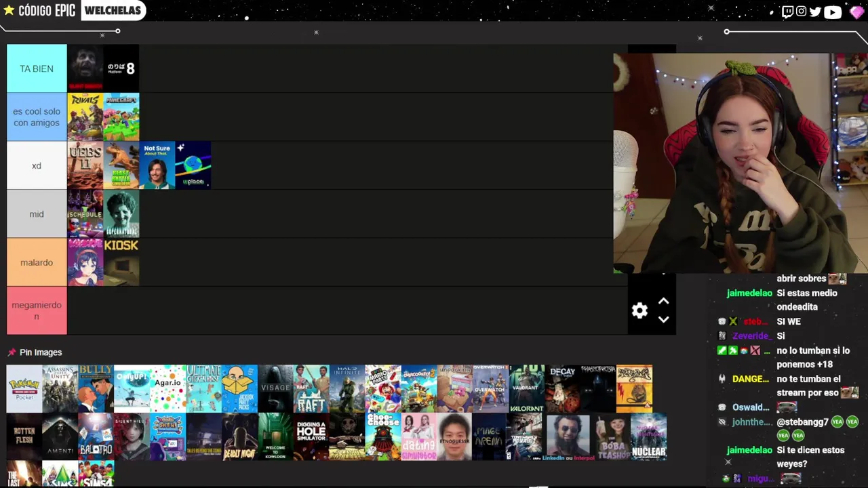Image resolution: width=868 pixels, height=488 pixels.
Task: Pick the Deadly Night thumbnail
Action: pos(240,437)
